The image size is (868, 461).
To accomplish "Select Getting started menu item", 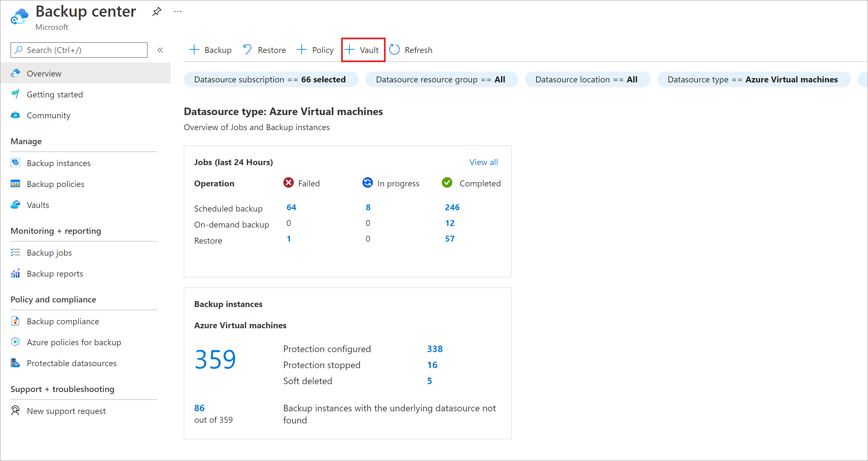I will [x=56, y=94].
